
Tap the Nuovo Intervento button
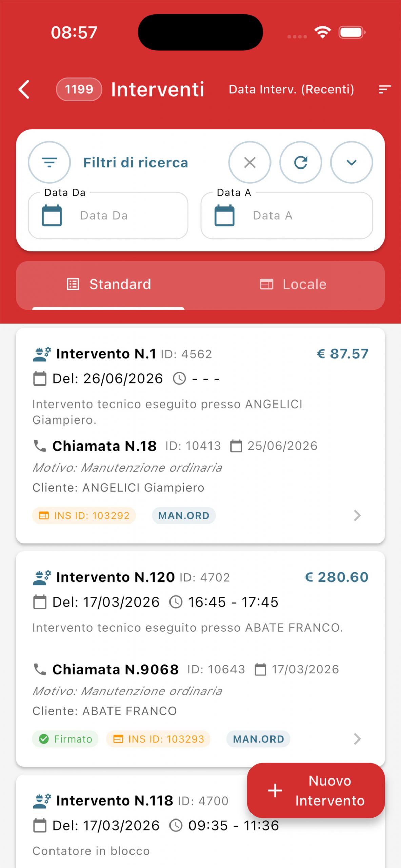[316, 790]
